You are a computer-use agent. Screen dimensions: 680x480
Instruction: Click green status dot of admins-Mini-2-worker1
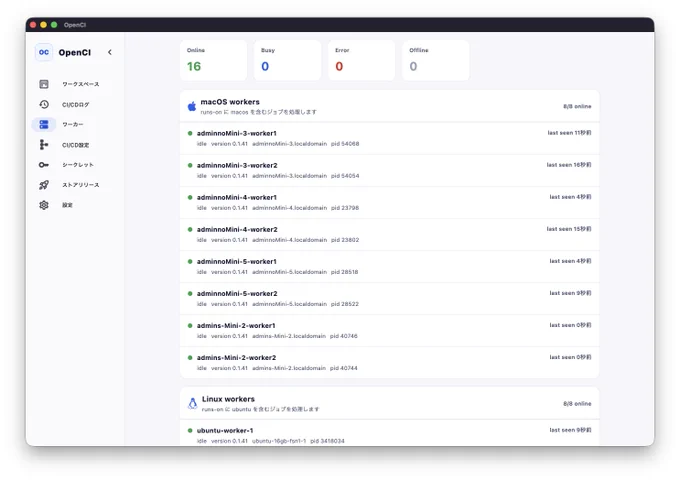[x=190, y=326]
